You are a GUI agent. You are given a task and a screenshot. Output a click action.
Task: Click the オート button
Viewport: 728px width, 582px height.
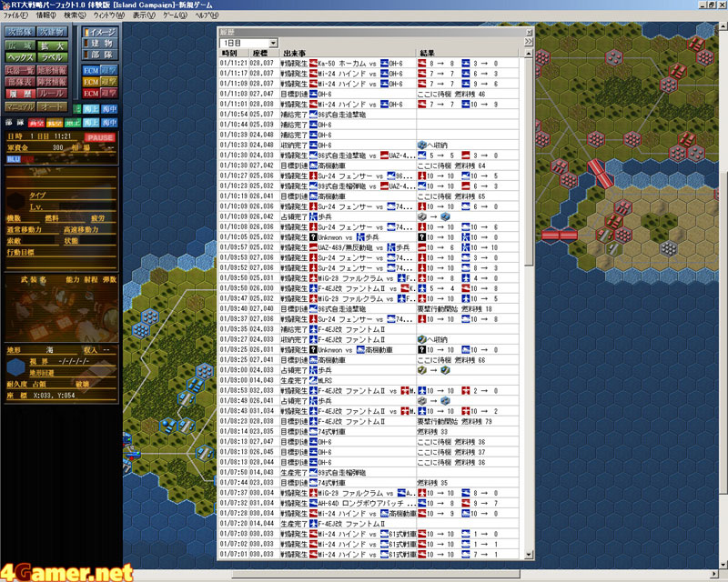tap(53, 106)
